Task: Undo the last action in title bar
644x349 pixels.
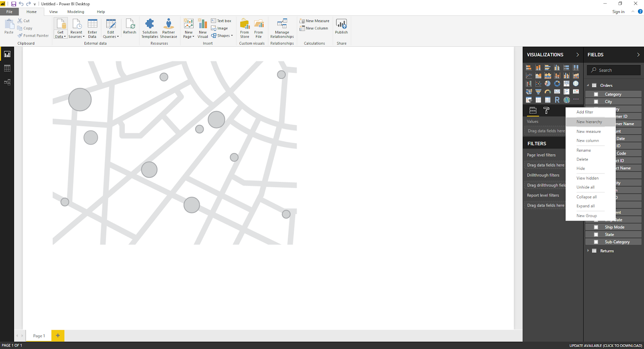Action: tap(21, 4)
